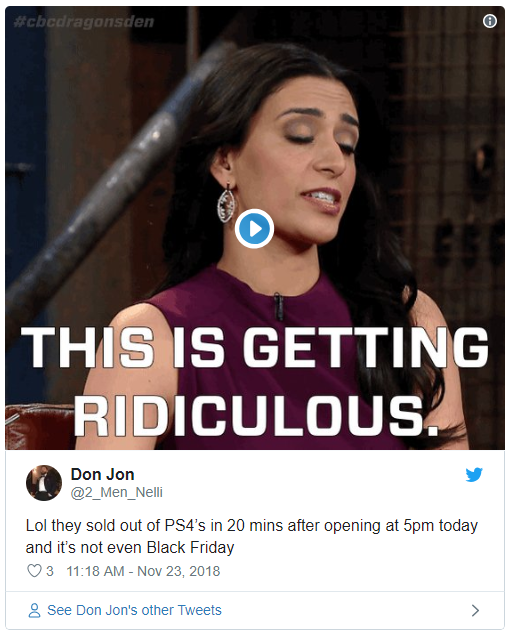The width and height of the screenshot is (511, 636).
Task: Visit the @2_Men_Nelli handle
Action: pyautogui.click(x=116, y=492)
